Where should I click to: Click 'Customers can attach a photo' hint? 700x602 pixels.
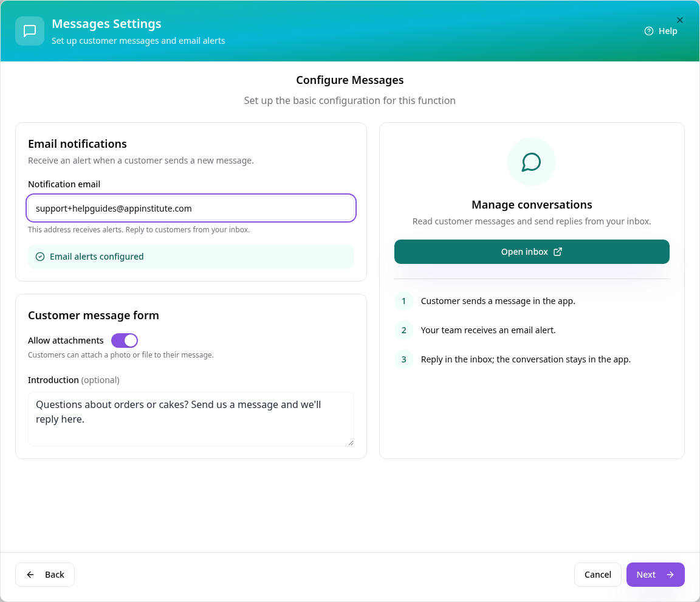click(x=120, y=355)
